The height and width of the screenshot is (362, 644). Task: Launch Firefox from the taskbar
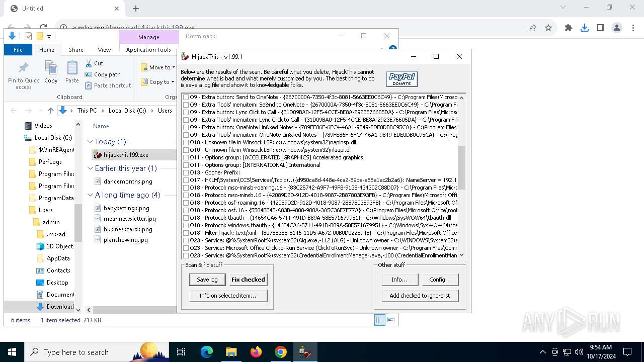[256, 352]
